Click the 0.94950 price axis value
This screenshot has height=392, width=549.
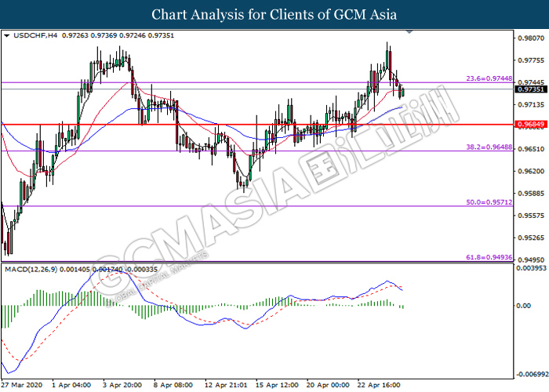pos(531,260)
